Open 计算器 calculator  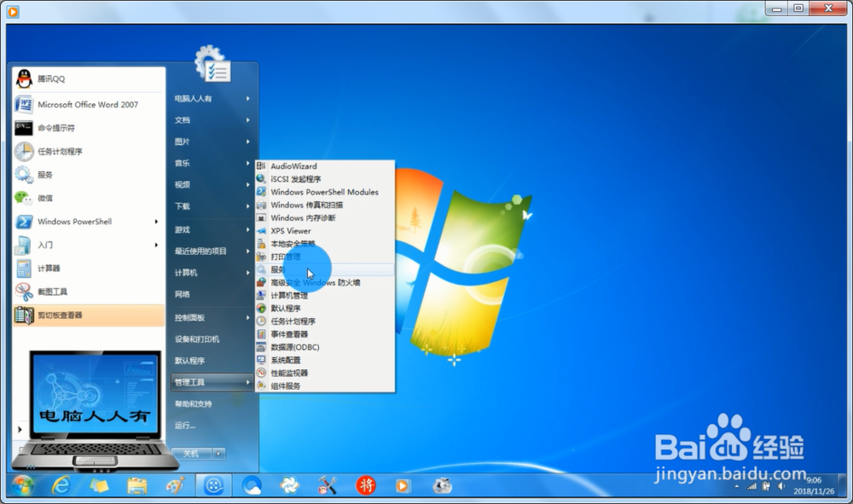point(89,268)
